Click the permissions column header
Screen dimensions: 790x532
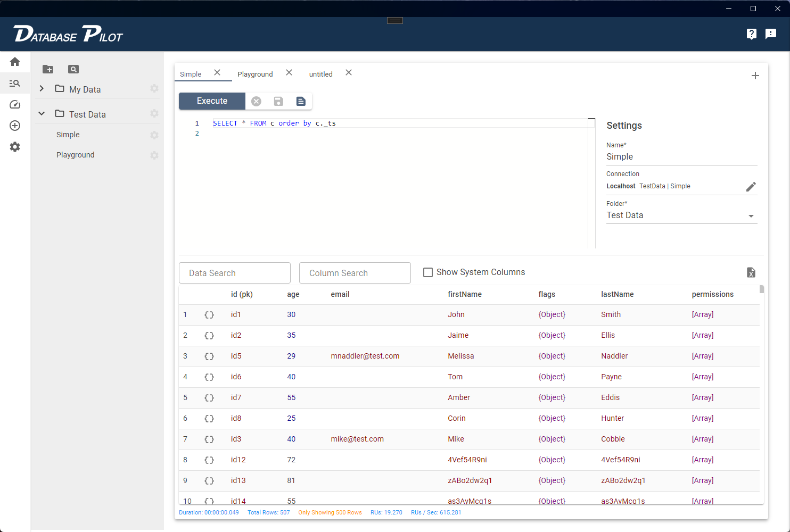pyautogui.click(x=712, y=294)
